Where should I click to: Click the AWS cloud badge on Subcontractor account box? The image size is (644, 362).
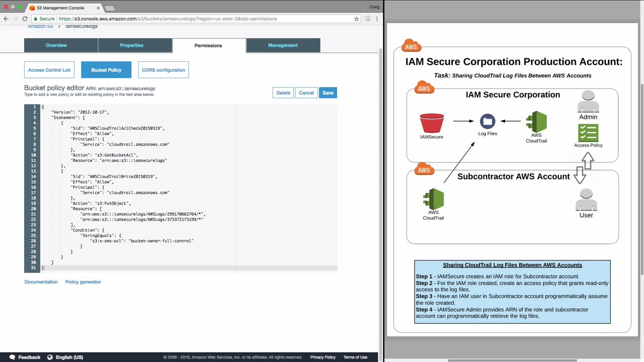pos(424,168)
